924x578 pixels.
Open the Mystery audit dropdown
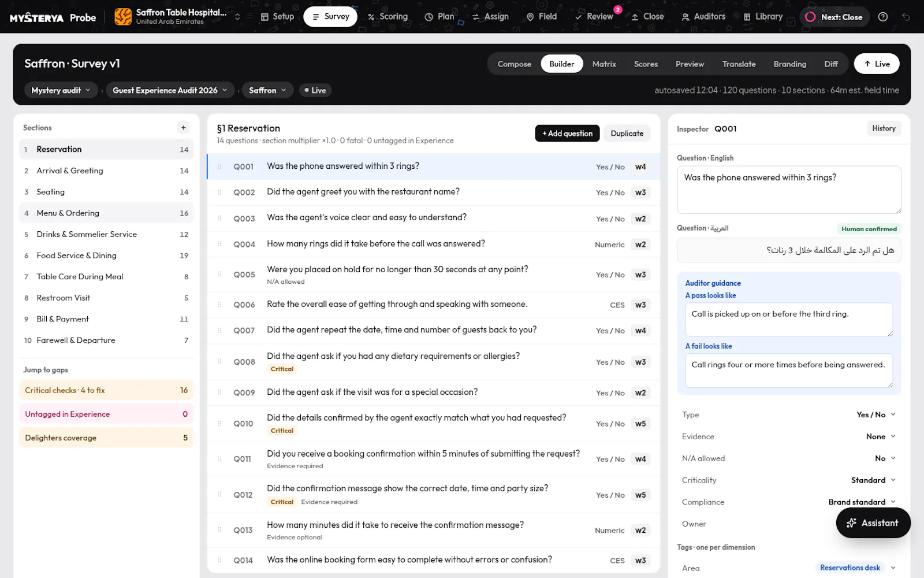61,90
